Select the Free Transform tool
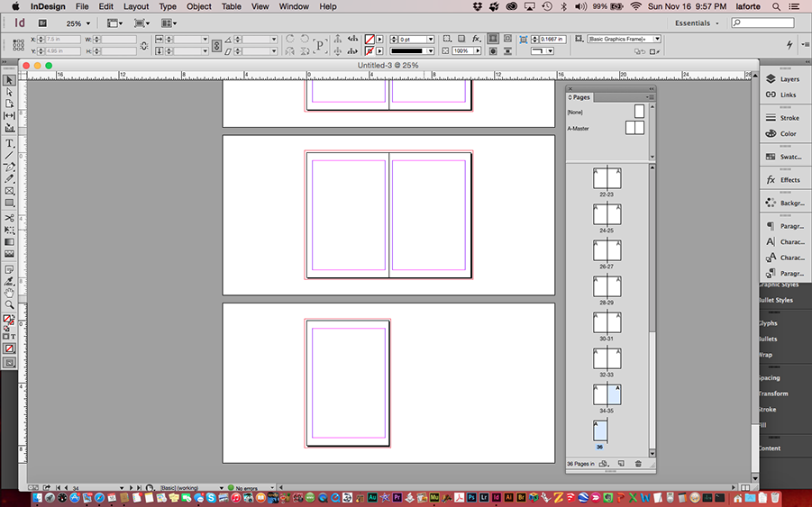The image size is (812, 507). tap(9, 230)
